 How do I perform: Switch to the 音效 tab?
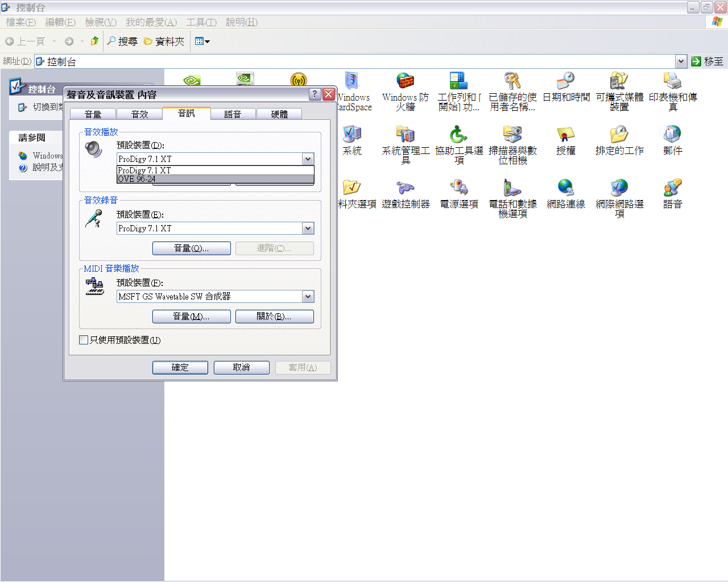click(x=140, y=114)
